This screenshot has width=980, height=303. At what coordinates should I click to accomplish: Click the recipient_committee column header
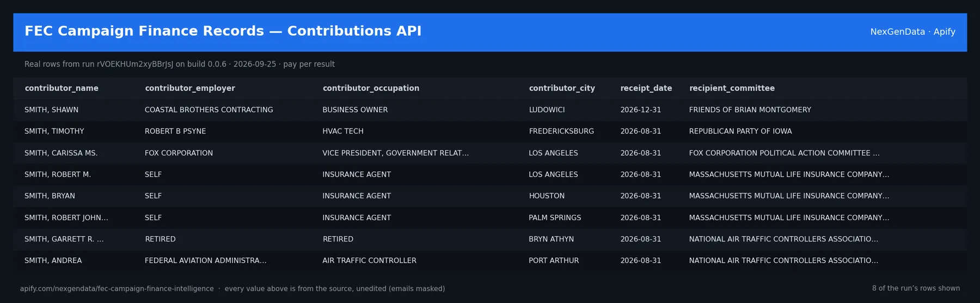click(x=732, y=88)
